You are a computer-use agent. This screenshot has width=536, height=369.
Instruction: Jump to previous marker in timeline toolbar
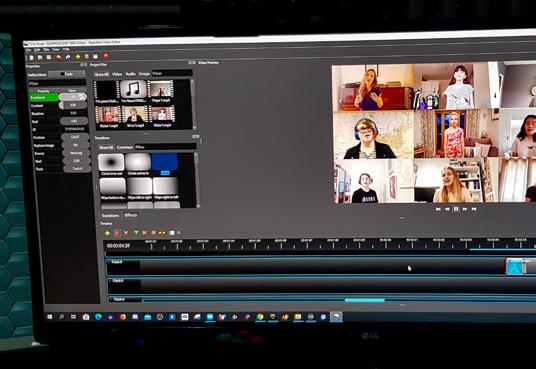(145, 233)
